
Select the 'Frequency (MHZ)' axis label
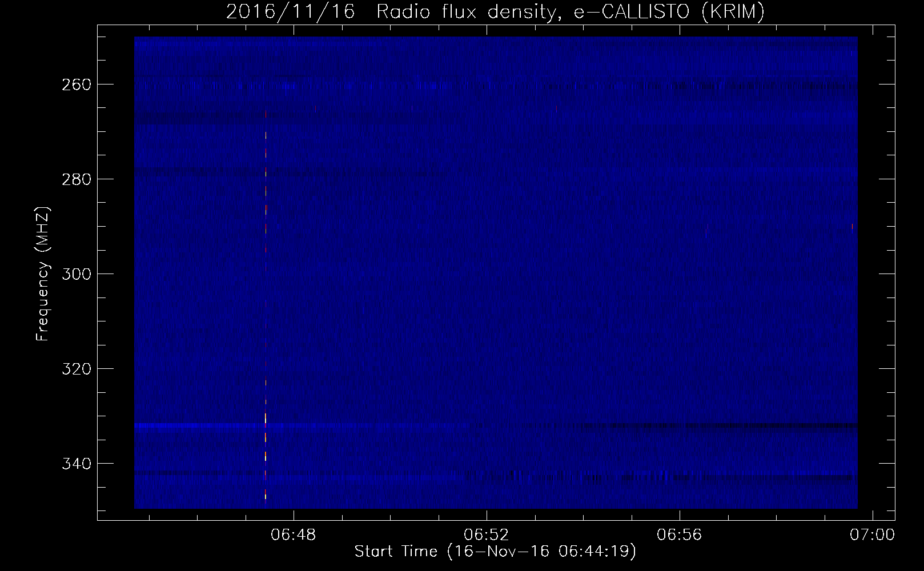tap(43, 274)
